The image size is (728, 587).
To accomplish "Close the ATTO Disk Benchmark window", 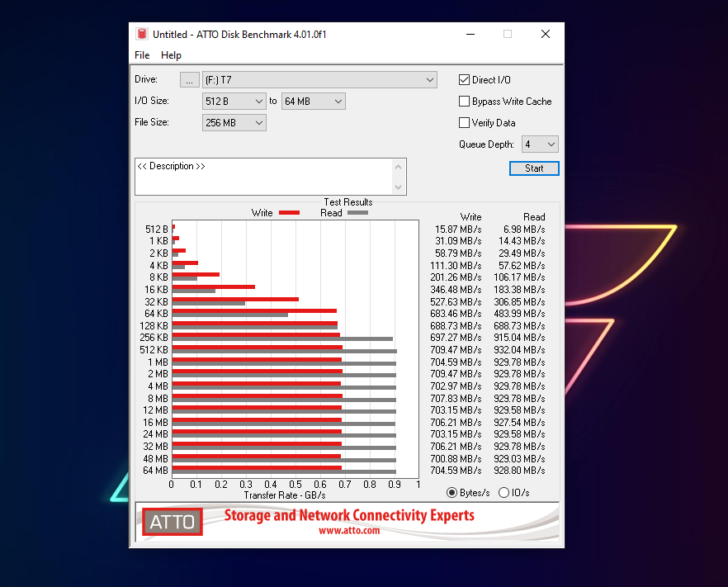I will pyautogui.click(x=546, y=34).
